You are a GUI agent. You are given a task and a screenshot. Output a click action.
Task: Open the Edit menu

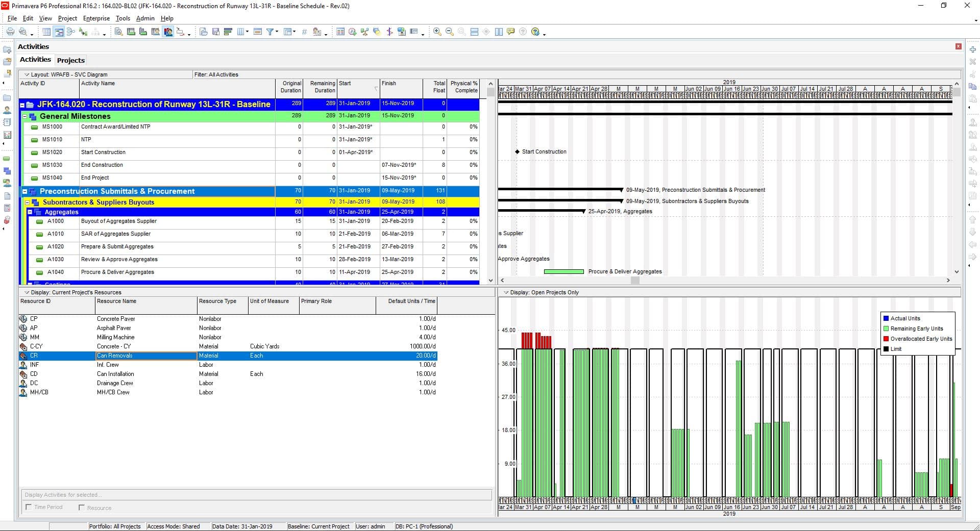tap(28, 18)
